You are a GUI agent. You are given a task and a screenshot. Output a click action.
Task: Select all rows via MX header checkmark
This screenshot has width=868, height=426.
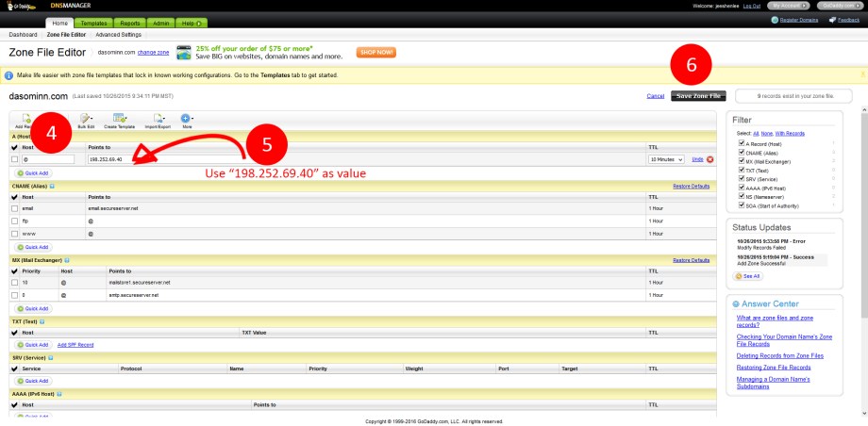[x=14, y=271]
